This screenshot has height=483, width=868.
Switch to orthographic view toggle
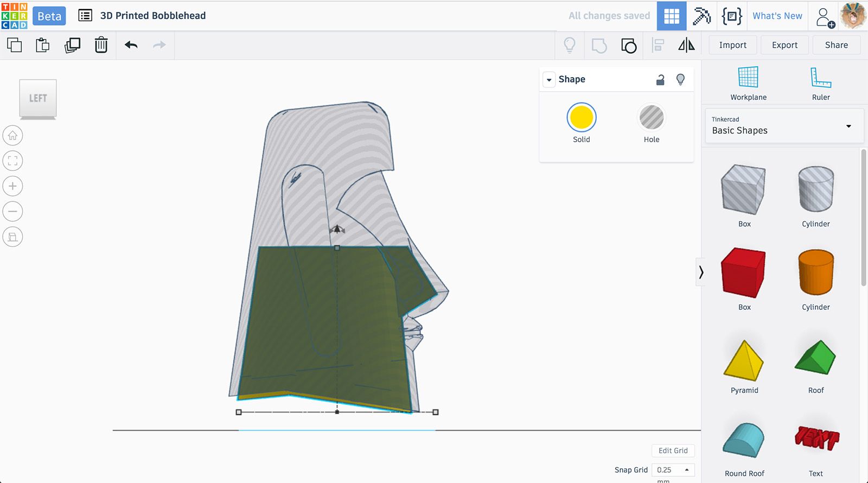tap(13, 237)
